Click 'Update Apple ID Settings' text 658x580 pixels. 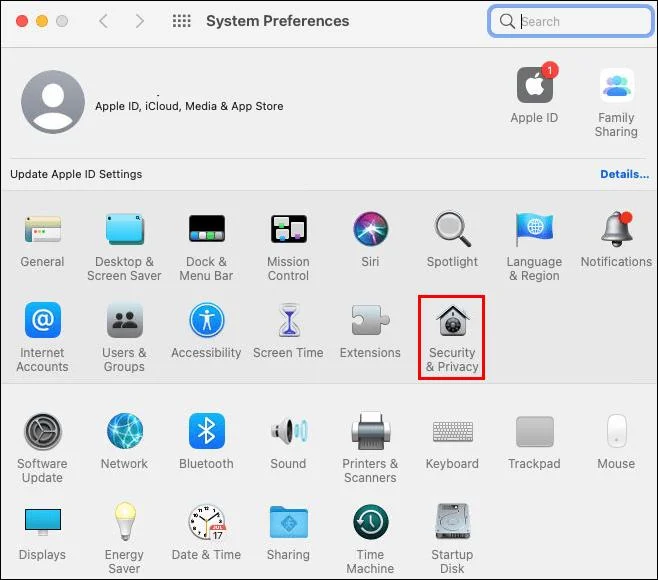(76, 174)
